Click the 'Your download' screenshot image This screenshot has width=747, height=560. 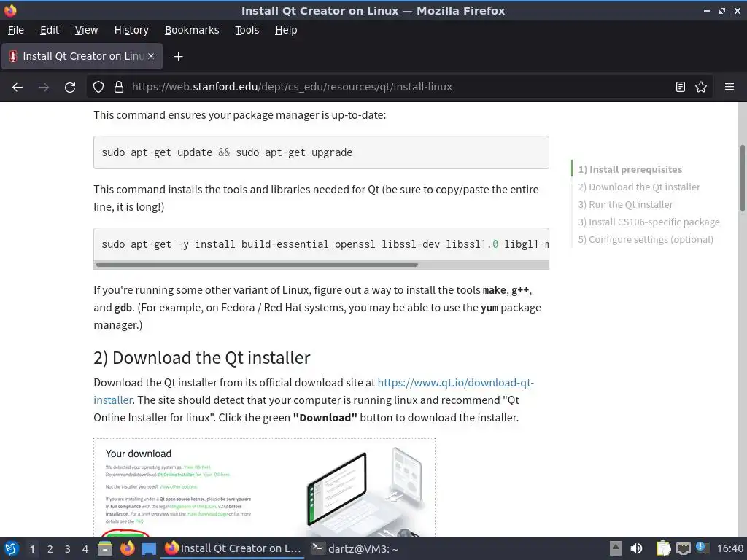[x=264, y=487]
